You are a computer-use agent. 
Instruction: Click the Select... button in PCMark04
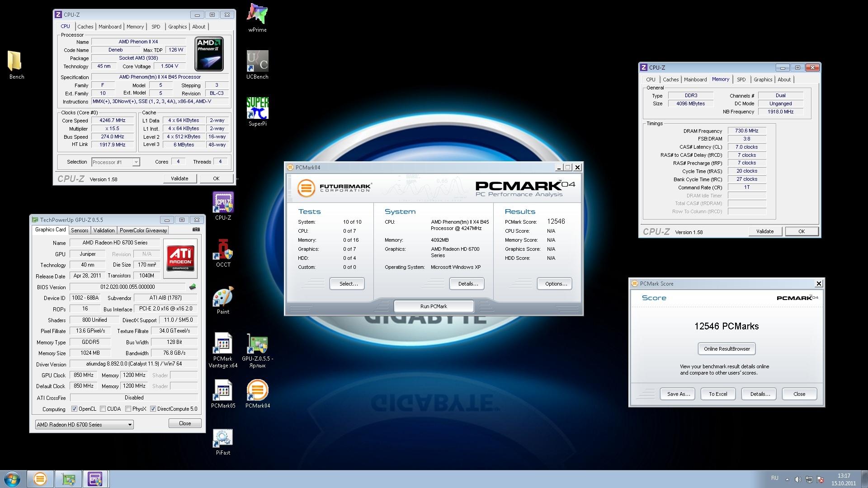pyautogui.click(x=347, y=284)
